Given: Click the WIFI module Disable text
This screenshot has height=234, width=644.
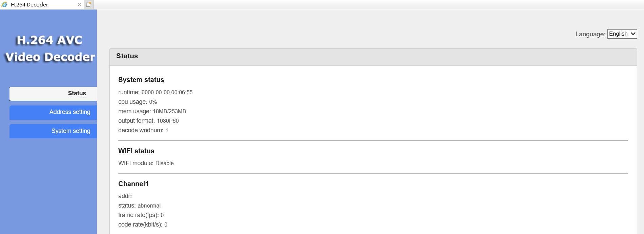Looking at the screenshot, I should click(164, 163).
